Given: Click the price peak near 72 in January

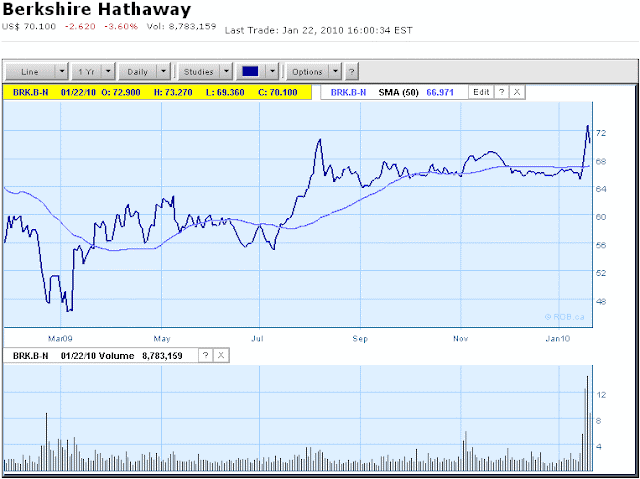Looking at the screenshot, I should (588, 126).
